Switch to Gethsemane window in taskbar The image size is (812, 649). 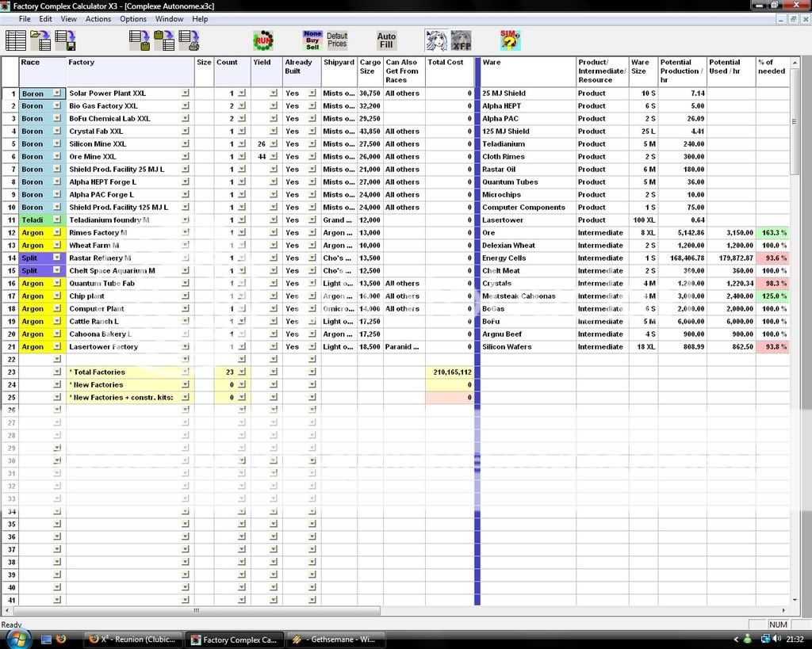[x=335, y=639]
